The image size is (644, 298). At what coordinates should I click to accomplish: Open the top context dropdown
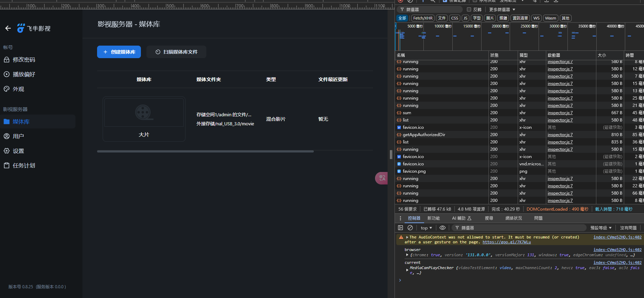tap(426, 228)
